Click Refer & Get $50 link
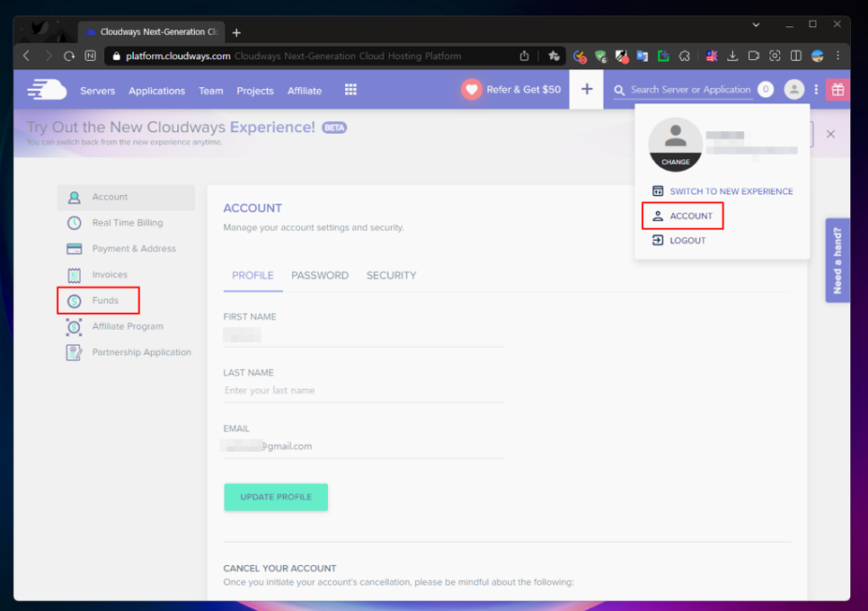The width and height of the screenshot is (868, 611). (524, 90)
